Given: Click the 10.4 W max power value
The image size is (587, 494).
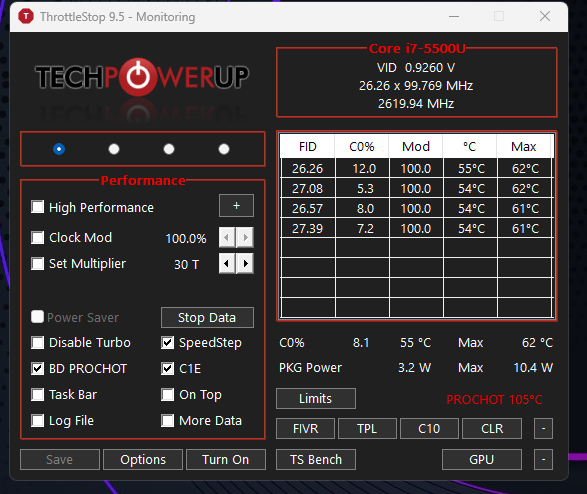Looking at the screenshot, I should click(533, 368).
